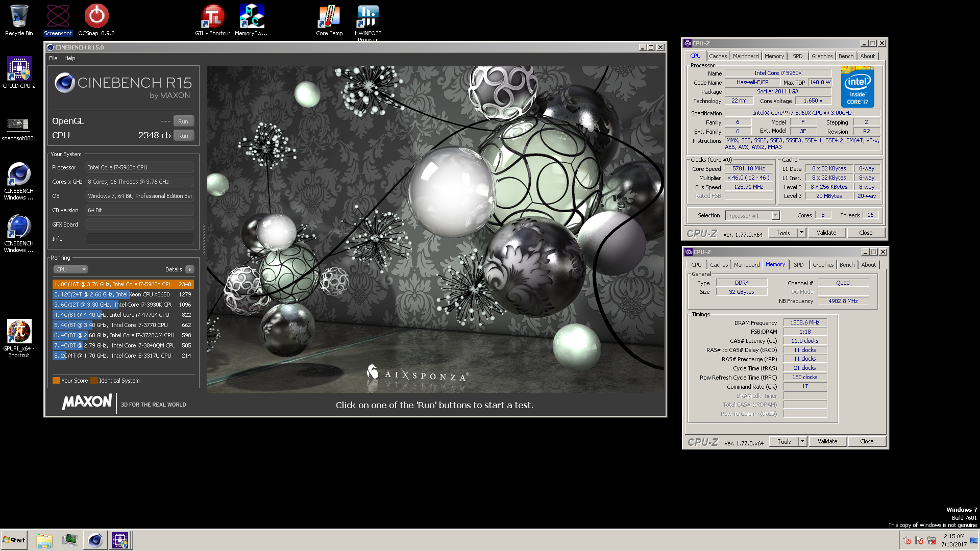Expand ranking Details arrow button
This screenshot has height=551, width=980.
[190, 269]
